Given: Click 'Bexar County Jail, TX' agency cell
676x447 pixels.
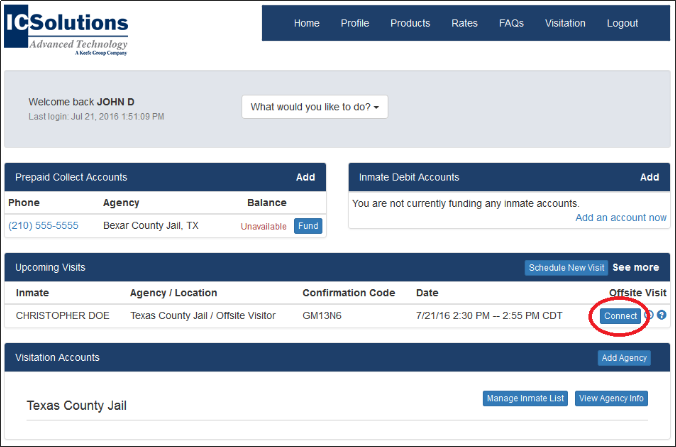Looking at the screenshot, I should tap(150, 225).
